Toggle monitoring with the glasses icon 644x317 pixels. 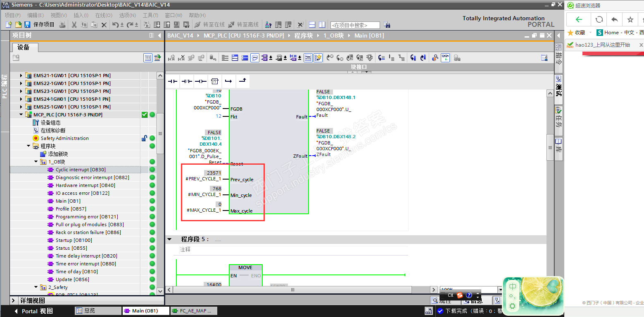pos(445,58)
